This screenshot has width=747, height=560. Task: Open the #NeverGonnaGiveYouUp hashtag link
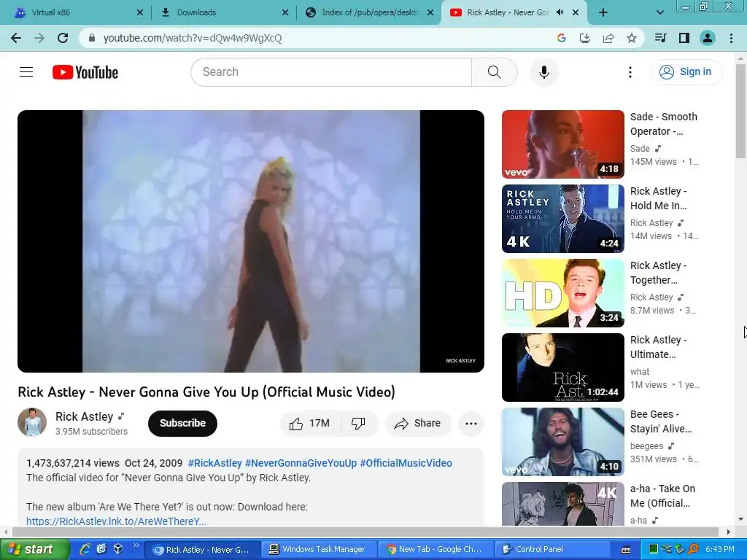pyautogui.click(x=301, y=463)
